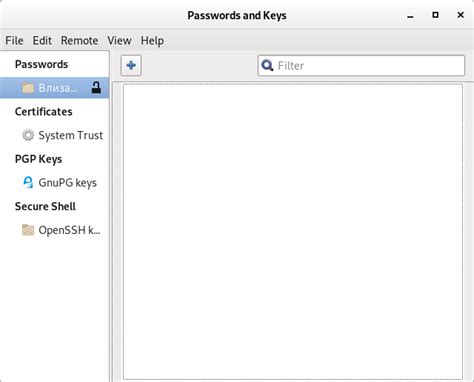Screen dimensions: 474x382
Task: Select the Вход passwords keyring row
Action: coord(55,88)
